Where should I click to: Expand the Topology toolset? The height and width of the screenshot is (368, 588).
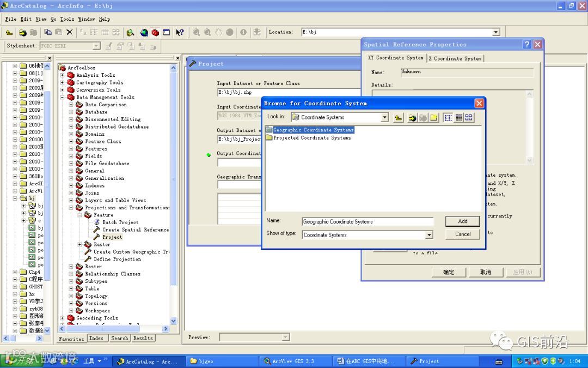click(71, 296)
